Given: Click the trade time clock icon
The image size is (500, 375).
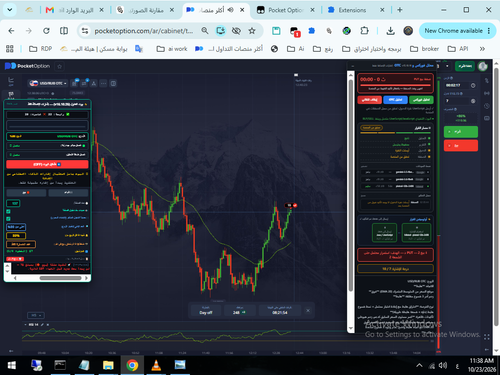Looking at the screenshot, I should tap(473, 86).
